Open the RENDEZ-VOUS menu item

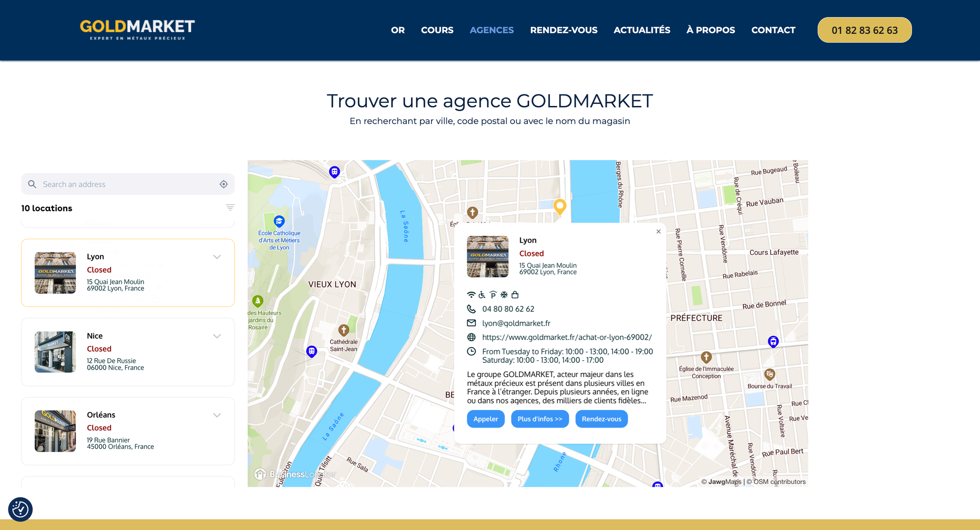click(563, 30)
